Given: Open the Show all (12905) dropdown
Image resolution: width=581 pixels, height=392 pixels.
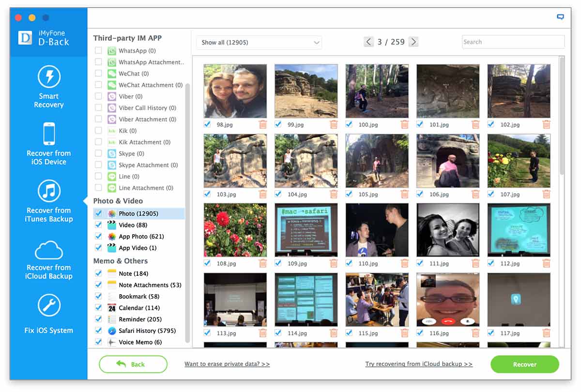Looking at the screenshot, I should click(x=259, y=42).
